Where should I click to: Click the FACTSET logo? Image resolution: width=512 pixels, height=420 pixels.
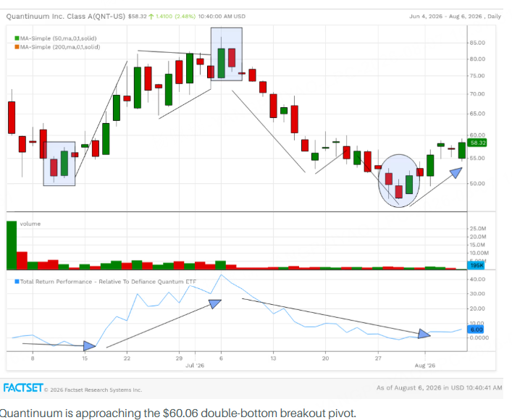[23, 388]
